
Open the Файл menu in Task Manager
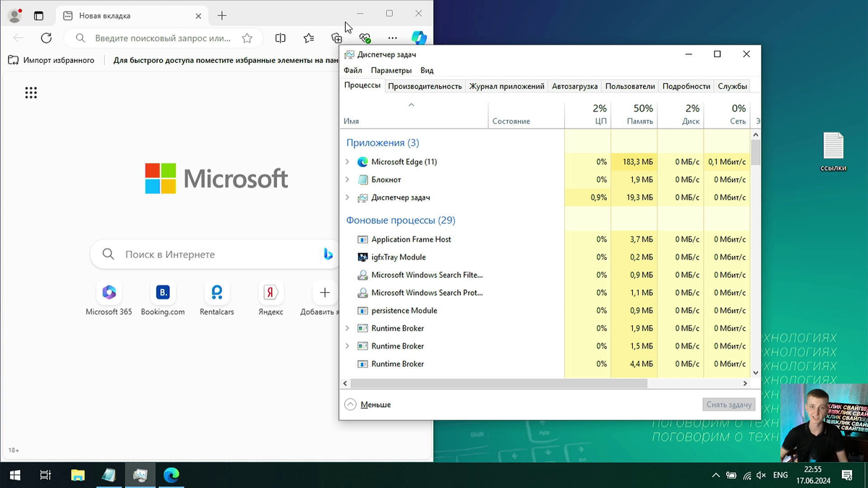tap(353, 70)
